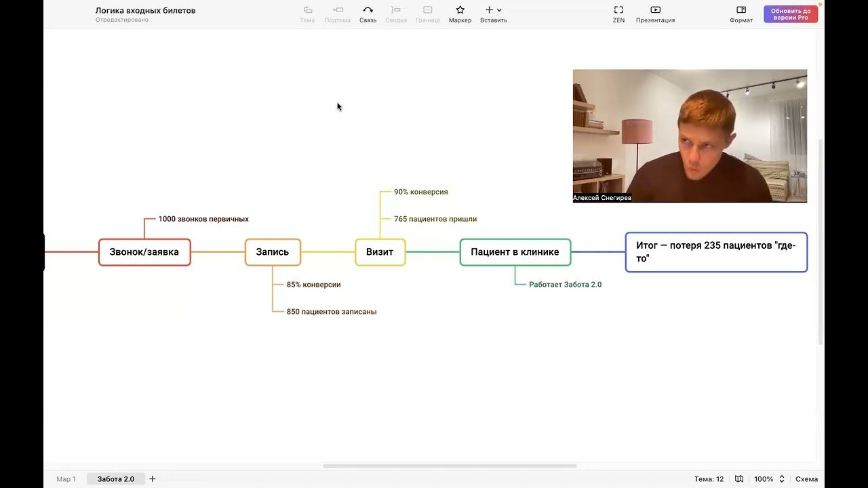Select the Забота 2.0 sheet tab

tap(115, 479)
